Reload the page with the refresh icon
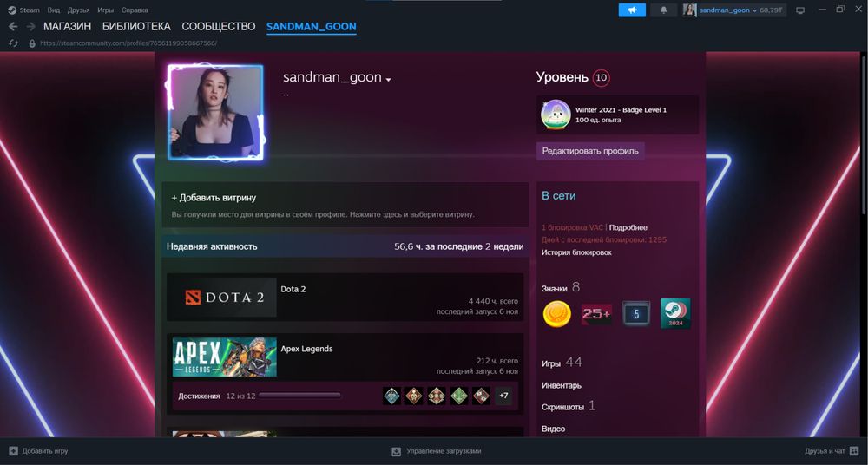 [x=13, y=43]
